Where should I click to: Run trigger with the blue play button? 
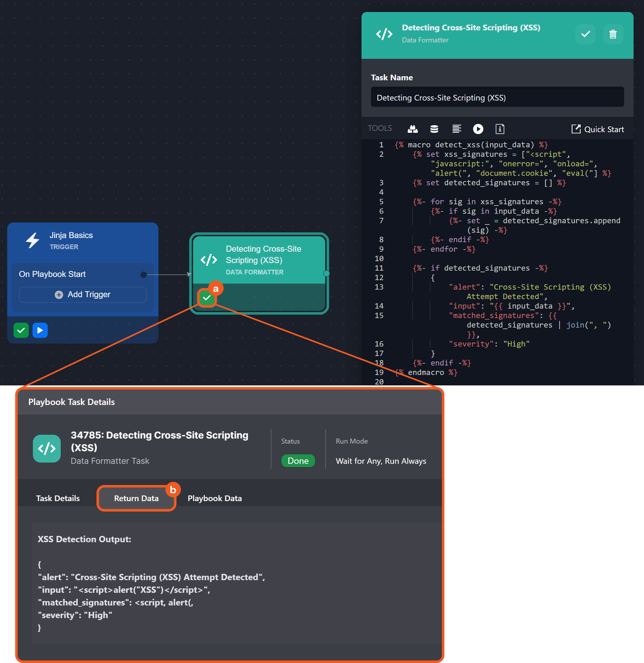[x=40, y=330]
